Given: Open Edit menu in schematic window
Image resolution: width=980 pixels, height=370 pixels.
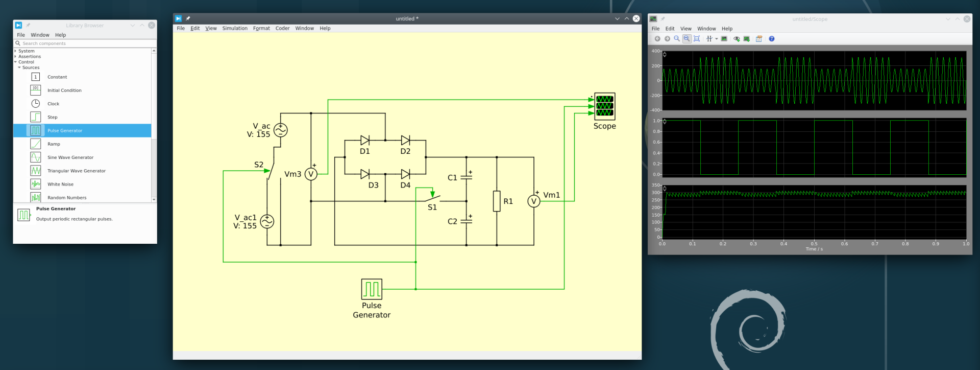Looking at the screenshot, I should (195, 28).
